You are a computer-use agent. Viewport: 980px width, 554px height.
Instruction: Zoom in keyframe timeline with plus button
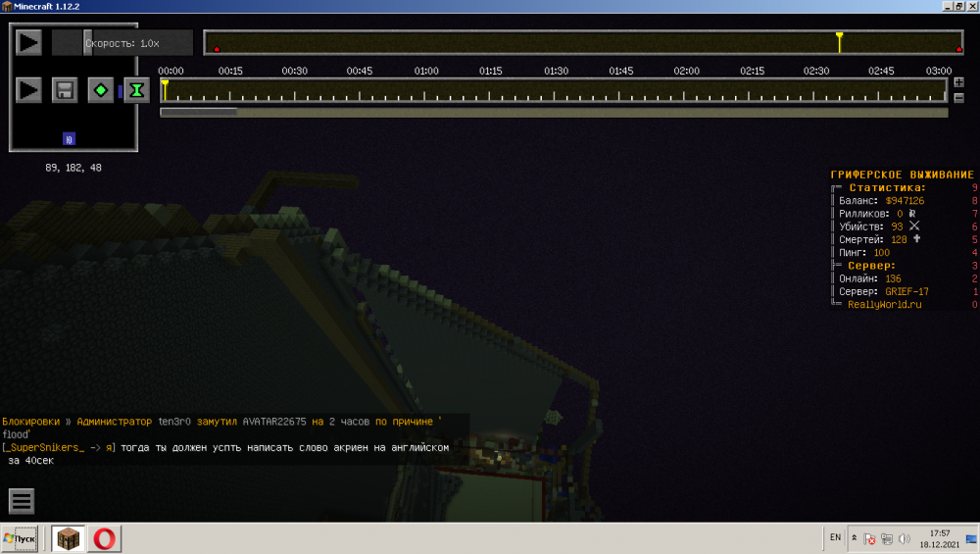pyautogui.click(x=958, y=82)
